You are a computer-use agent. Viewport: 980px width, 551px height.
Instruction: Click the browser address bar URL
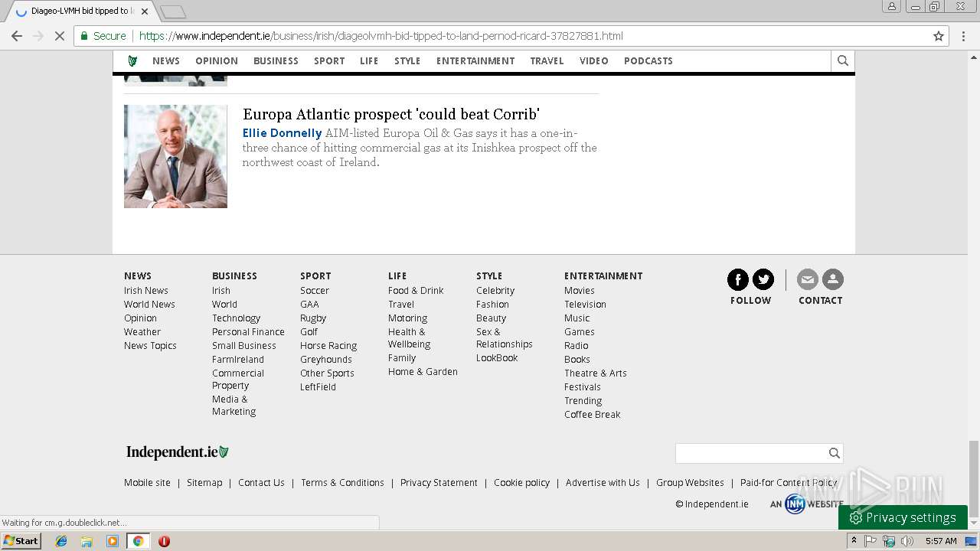point(381,36)
